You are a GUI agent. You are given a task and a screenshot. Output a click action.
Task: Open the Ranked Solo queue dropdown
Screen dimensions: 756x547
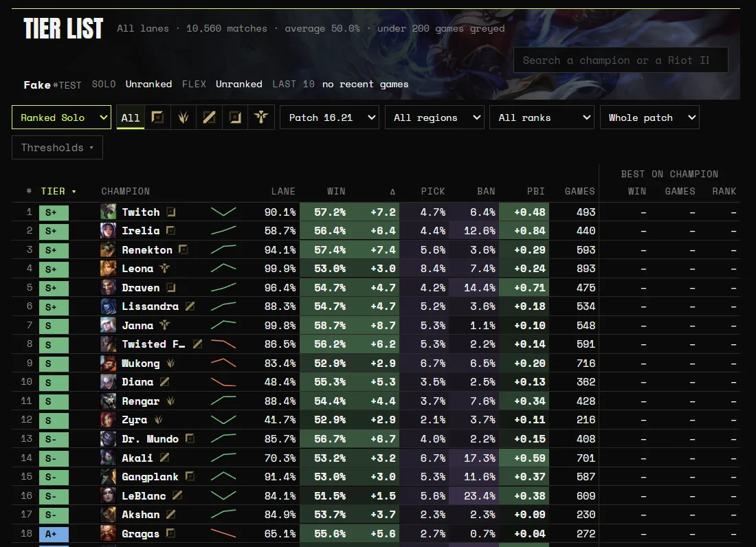(61, 117)
